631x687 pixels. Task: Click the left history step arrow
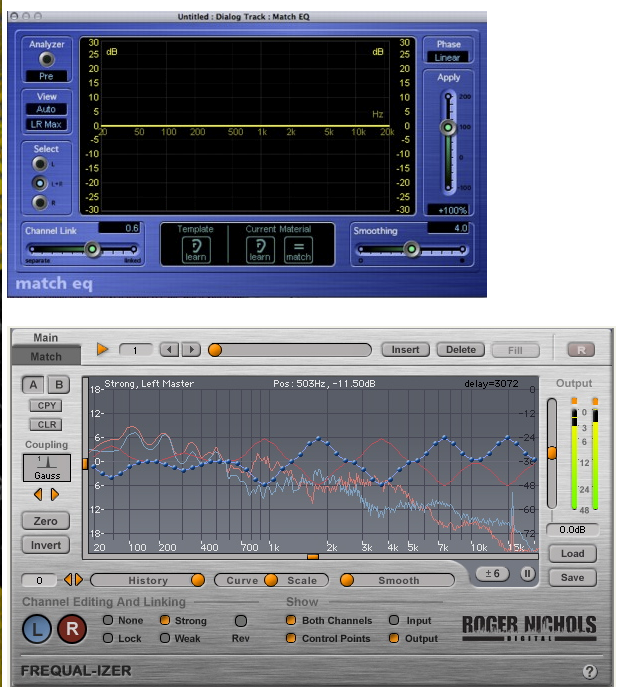click(67, 580)
